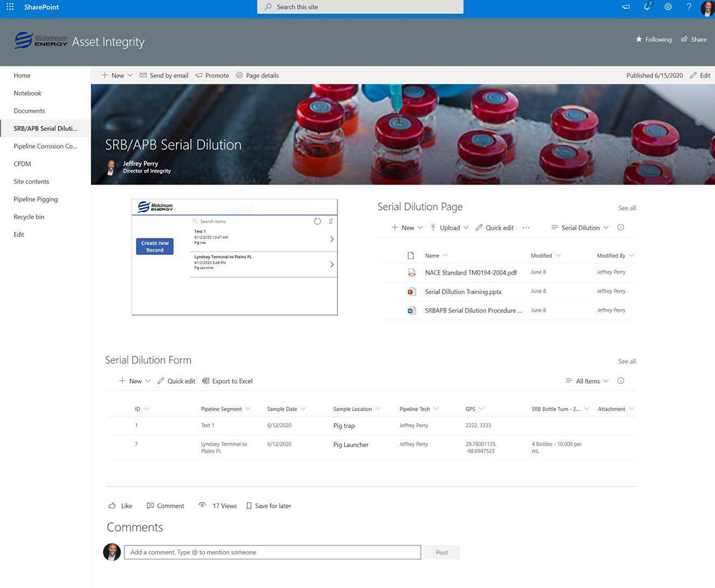
Task: Open New dropdown in Serial Dilution Page
Action: 407,228
